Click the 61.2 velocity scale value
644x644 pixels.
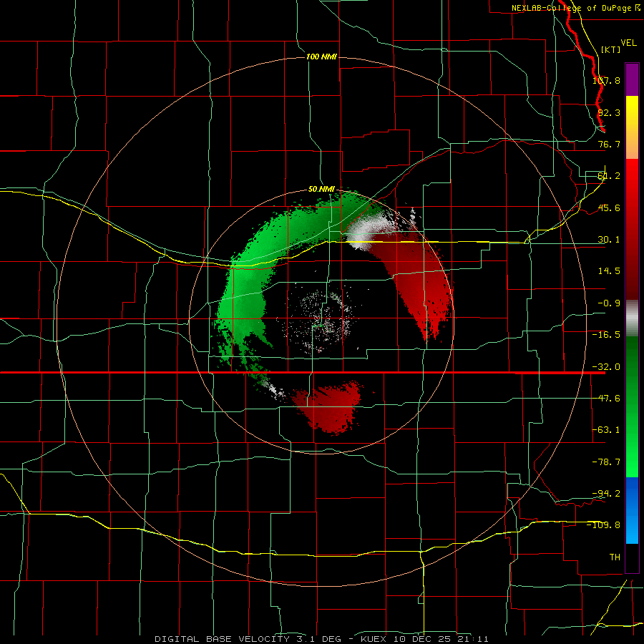click(609, 176)
